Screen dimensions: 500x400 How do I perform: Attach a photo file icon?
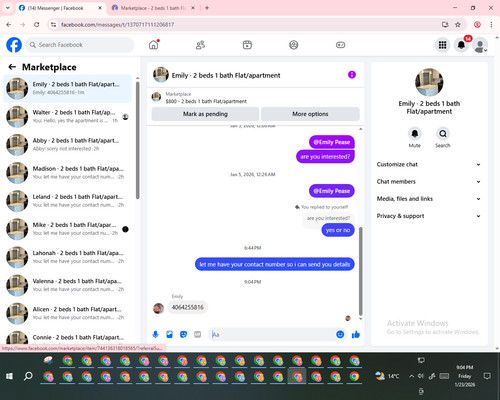click(169, 334)
